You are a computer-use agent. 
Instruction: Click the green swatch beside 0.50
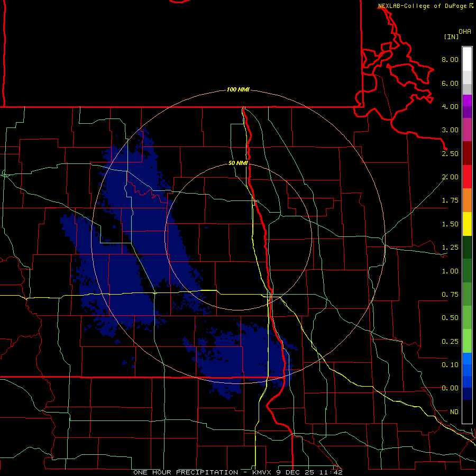pos(467,317)
